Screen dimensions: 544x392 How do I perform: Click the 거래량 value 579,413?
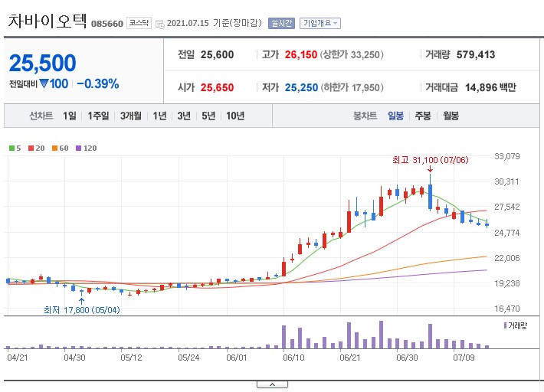tap(476, 55)
